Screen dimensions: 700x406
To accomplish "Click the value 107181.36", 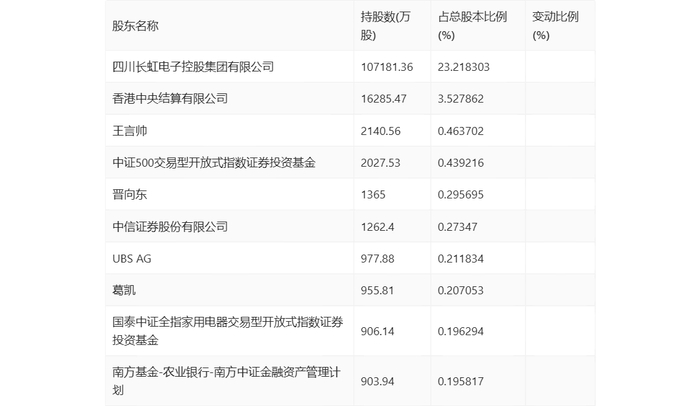I will coord(387,67).
